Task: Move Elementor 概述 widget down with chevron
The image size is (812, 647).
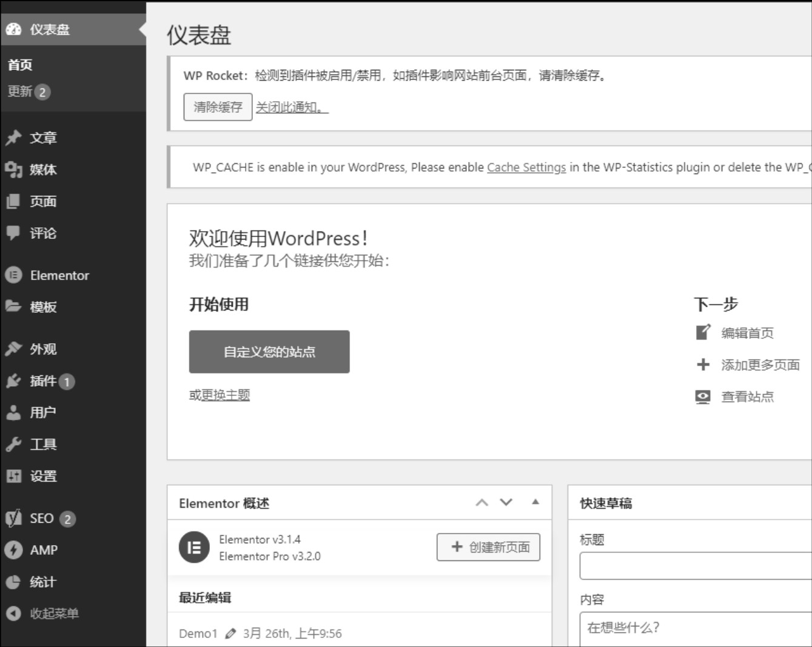Action: 506,502
